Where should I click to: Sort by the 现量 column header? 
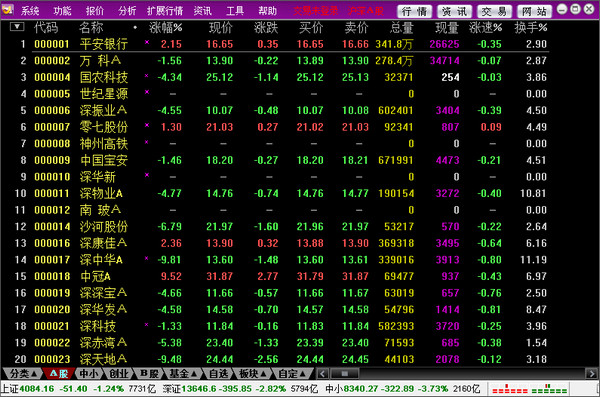(447, 28)
